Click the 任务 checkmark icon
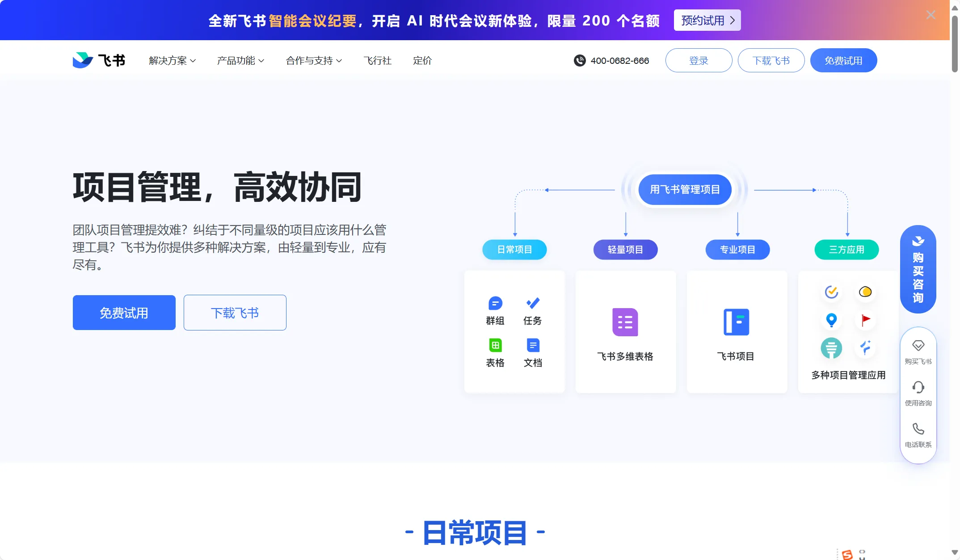The width and height of the screenshot is (960, 560). tap(533, 304)
